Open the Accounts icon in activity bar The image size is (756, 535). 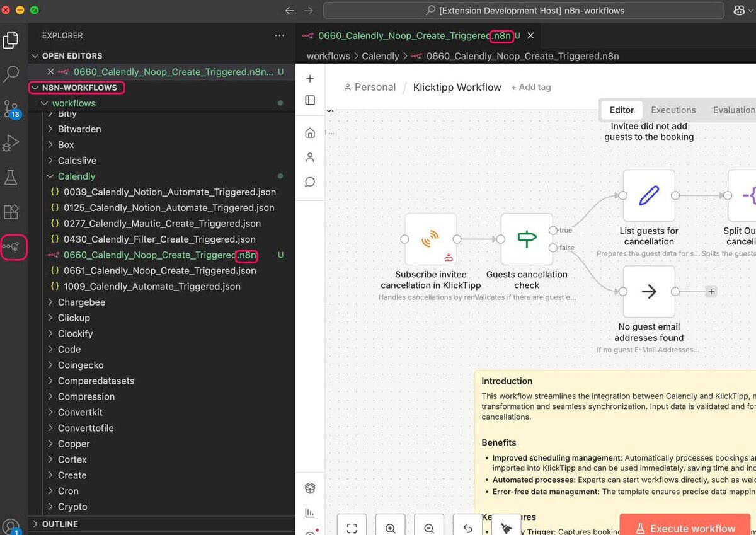pyautogui.click(x=11, y=526)
